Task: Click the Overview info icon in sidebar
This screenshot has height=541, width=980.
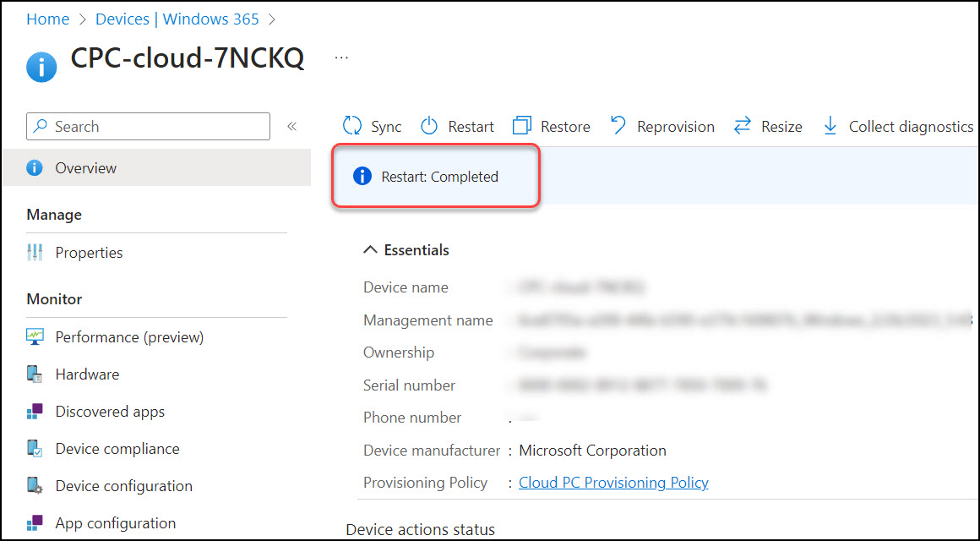Action: point(35,167)
